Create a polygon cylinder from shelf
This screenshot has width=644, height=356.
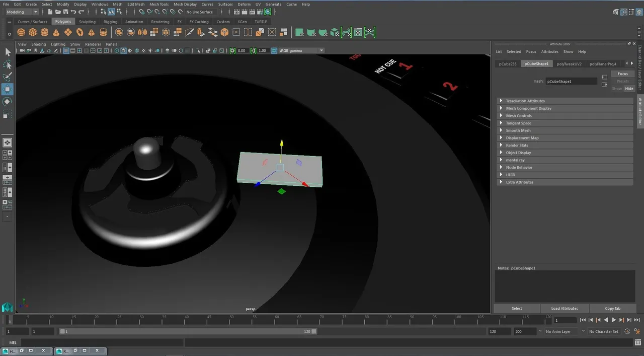(44, 32)
